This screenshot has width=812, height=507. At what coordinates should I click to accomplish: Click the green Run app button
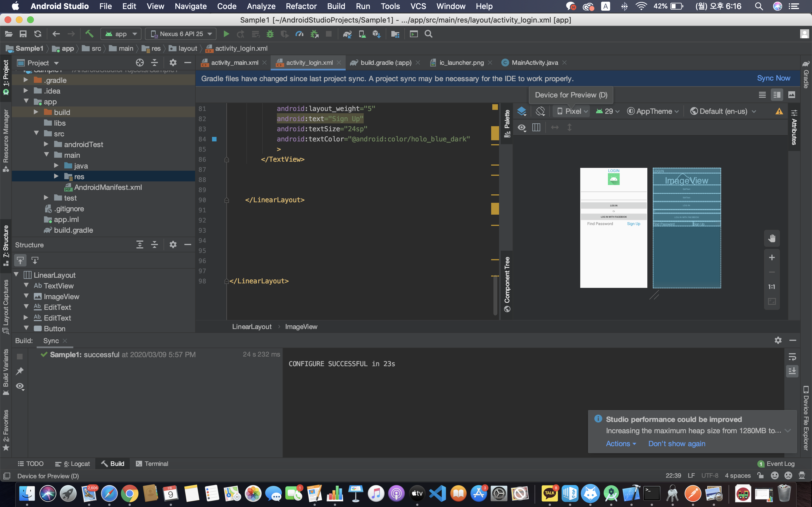(x=226, y=34)
